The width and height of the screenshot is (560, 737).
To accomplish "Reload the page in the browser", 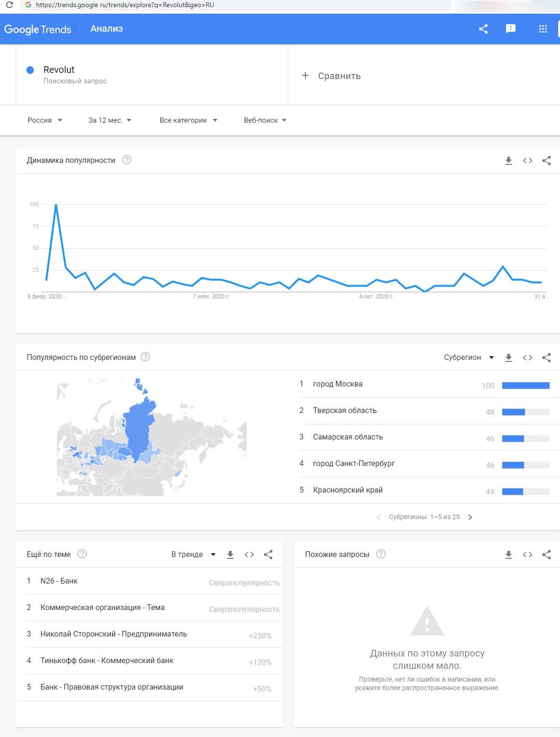I will [x=9, y=5].
